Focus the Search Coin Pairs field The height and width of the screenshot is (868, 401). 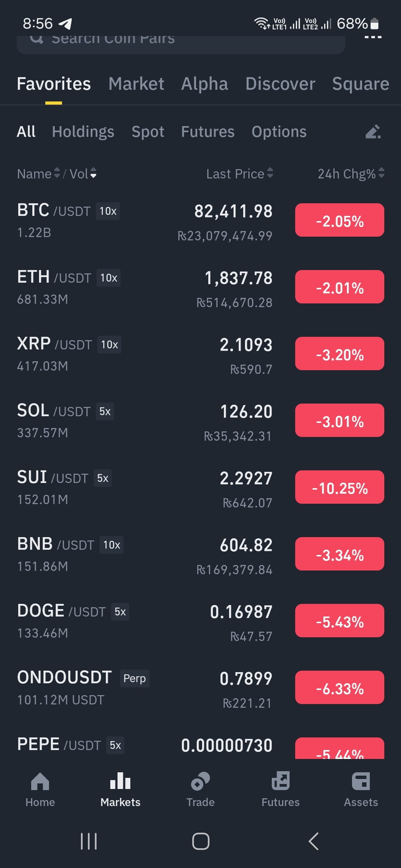pyautogui.click(x=181, y=43)
